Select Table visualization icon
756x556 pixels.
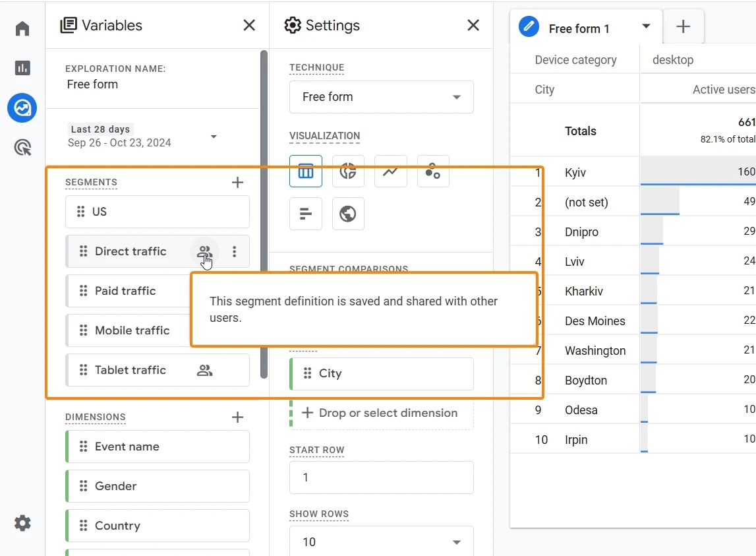click(306, 171)
